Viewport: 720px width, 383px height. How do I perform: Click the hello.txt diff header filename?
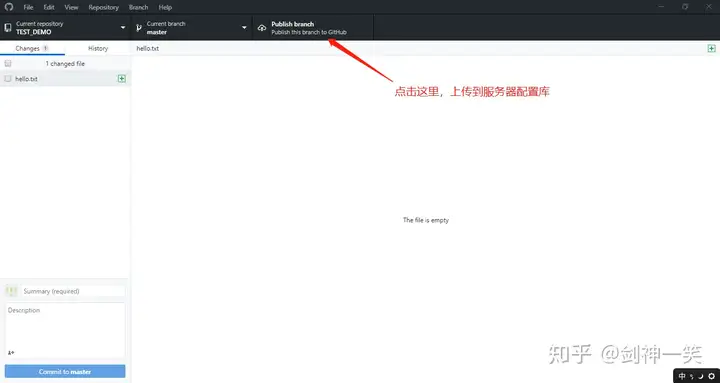pos(147,48)
